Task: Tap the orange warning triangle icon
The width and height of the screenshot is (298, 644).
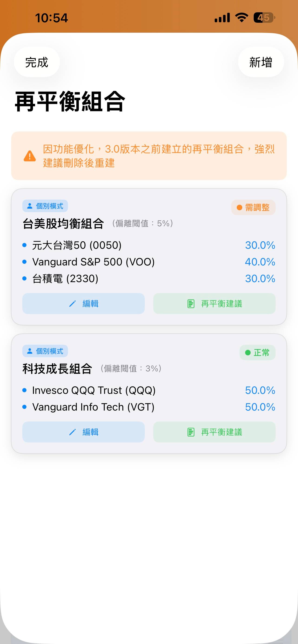Action: click(30, 156)
